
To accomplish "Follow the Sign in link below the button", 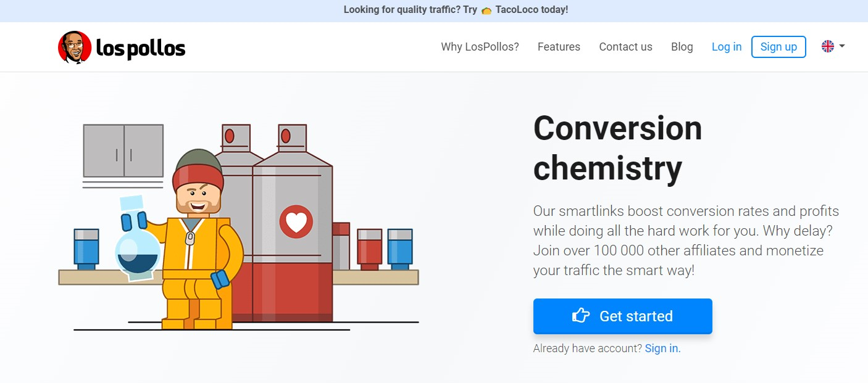I will pyautogui.click(x=662, y=348).
